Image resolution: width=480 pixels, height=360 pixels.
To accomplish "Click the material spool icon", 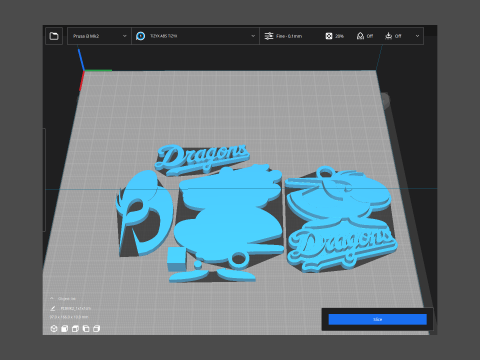I will (x=140, y=36).
